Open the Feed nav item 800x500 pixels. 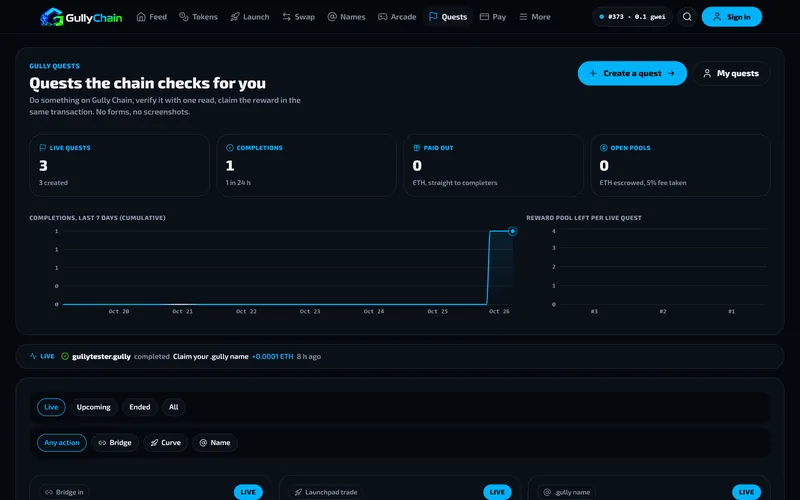pos(152,17)
